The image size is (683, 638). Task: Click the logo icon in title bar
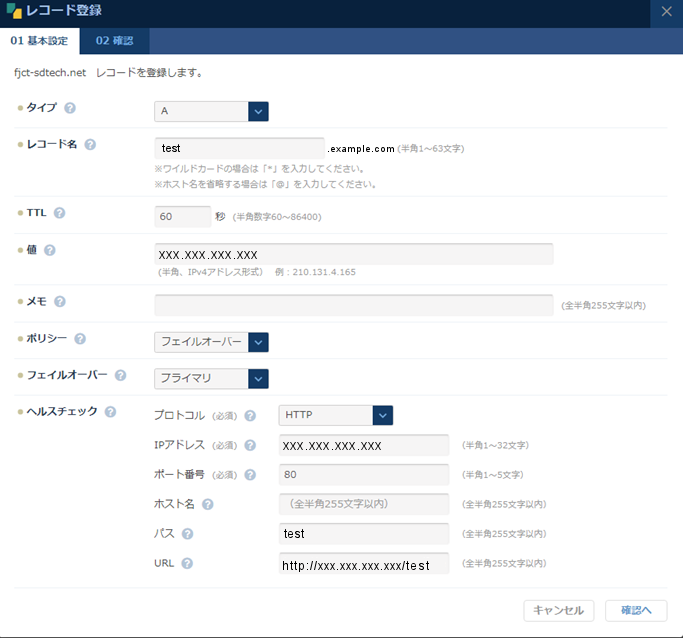coord(14,11)
